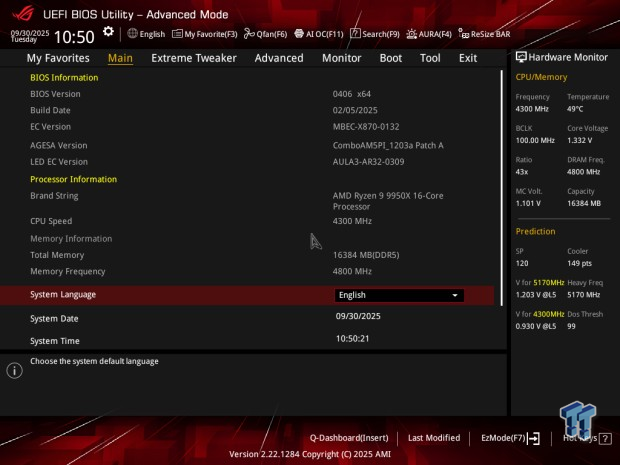
Task: Click AMD Ryzen 9 9950X brand string
Action: 388,201
